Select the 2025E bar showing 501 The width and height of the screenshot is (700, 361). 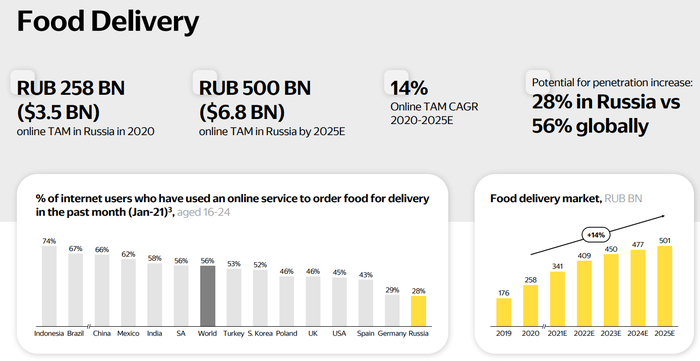click(x=665, y=286)
